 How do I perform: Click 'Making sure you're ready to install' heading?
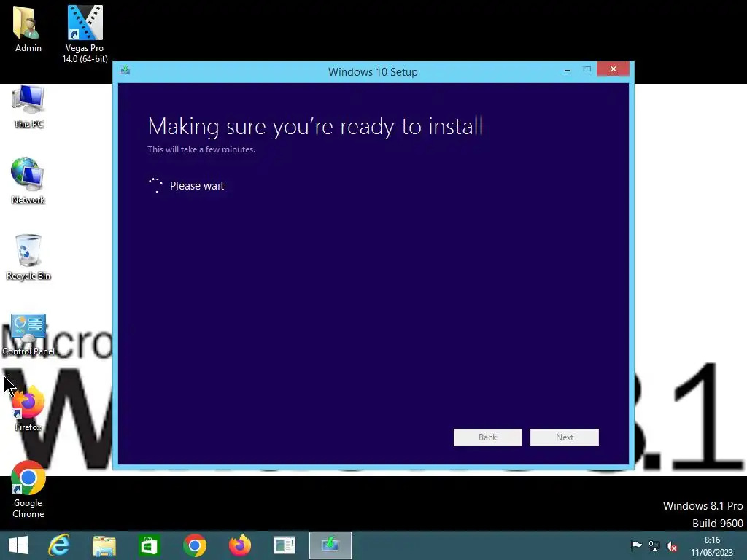(x=315, y=127)
